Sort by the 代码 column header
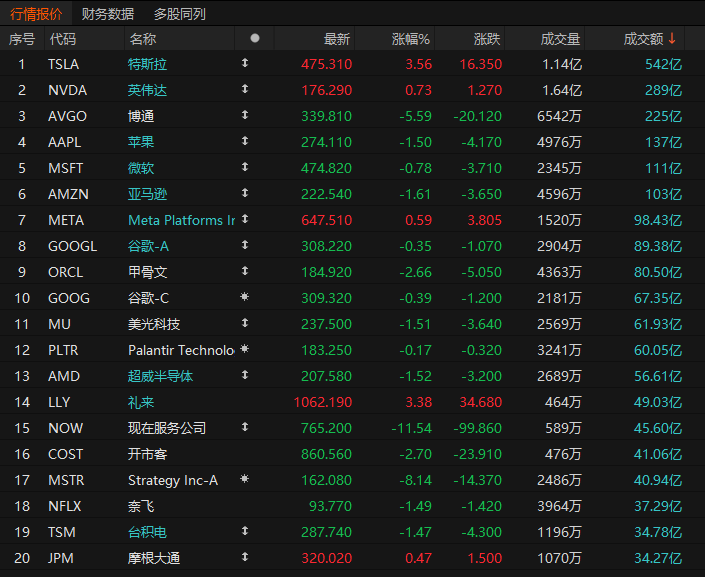The height and width of the screenshot is (577, 705). tap(63, 39)
